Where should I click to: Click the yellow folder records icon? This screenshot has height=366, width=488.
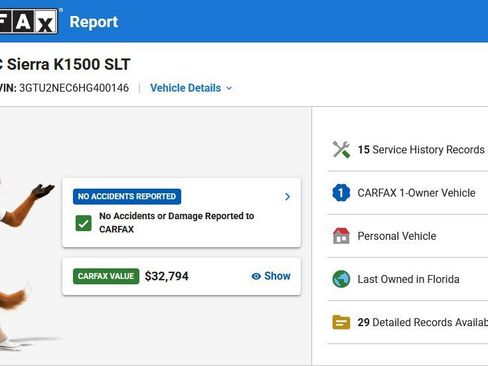click(341, 322)
